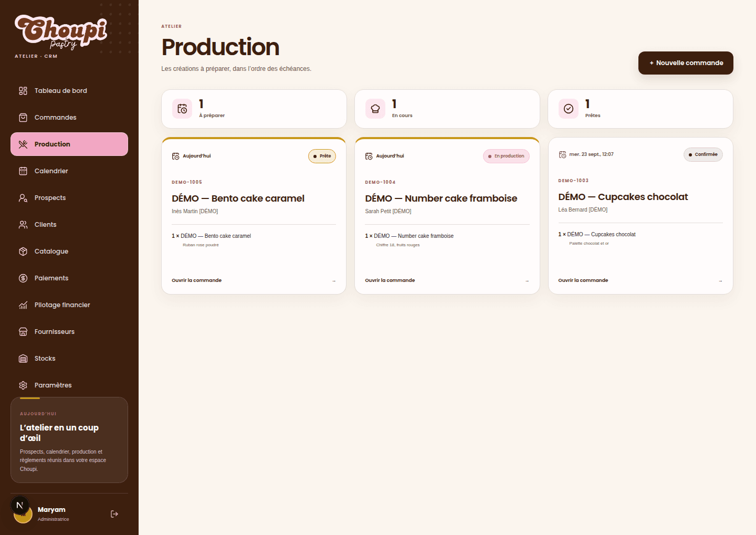Open the Number cake framboise order link
756x535 pixels.
coord(390,280)
